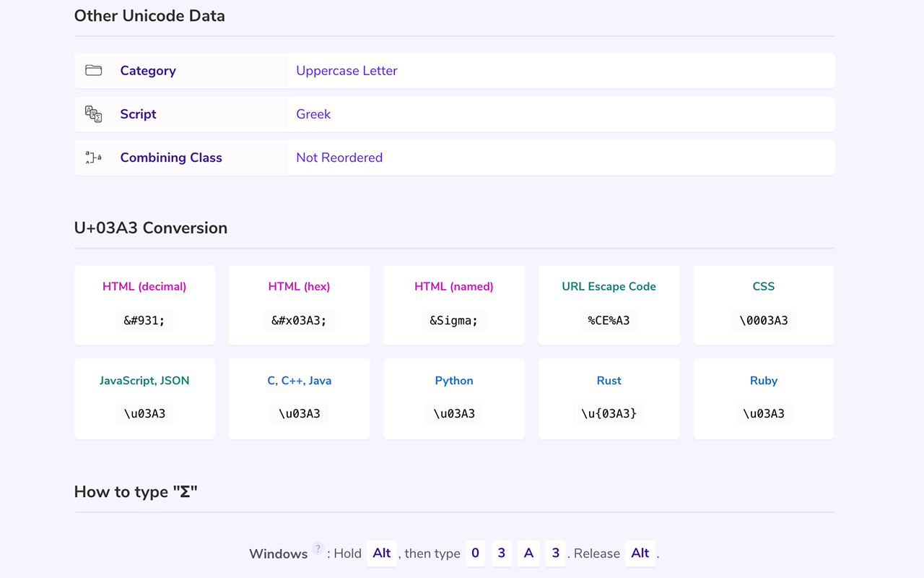
Task: Click the JavaScript, JSON card title
Action: [x=144, y=381]
